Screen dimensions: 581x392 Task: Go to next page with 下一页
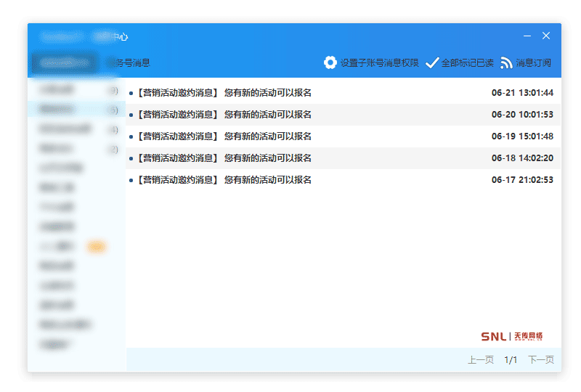[x=540, y=360]
